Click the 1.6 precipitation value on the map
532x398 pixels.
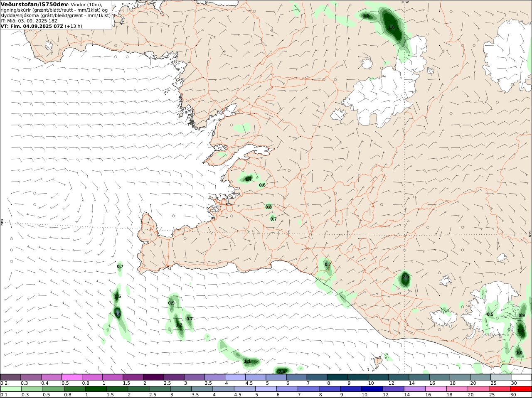tap(392, 27)
